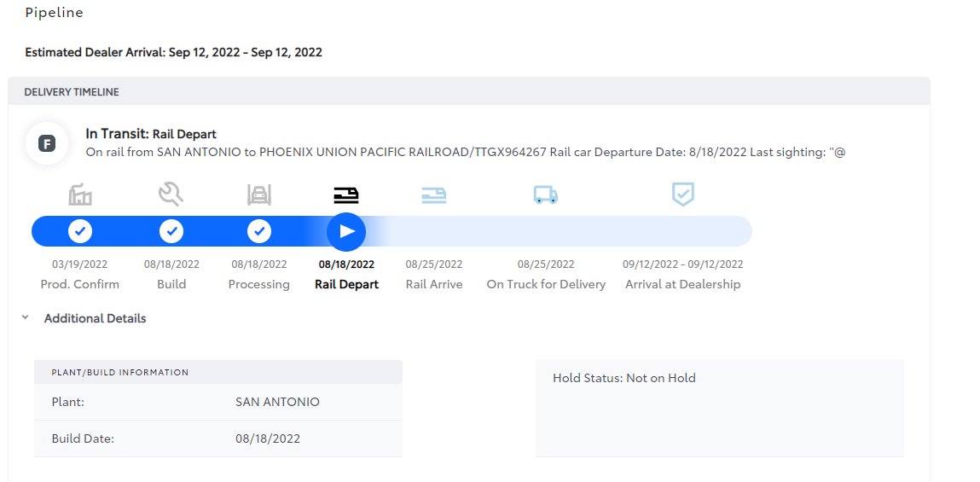Click the current-stage play marker on progress bar
The width and height of the screenshot is (980, 482).
[x=346, y=231]
